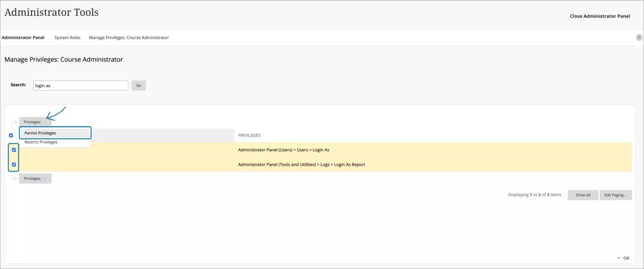
Task: Click Manage Privileges: Course Administrator breadcrumb
Action: click(129, 38)
